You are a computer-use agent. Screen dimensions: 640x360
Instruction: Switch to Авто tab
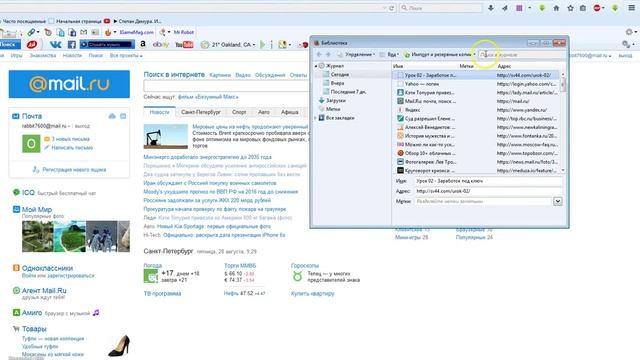(264, 112)
